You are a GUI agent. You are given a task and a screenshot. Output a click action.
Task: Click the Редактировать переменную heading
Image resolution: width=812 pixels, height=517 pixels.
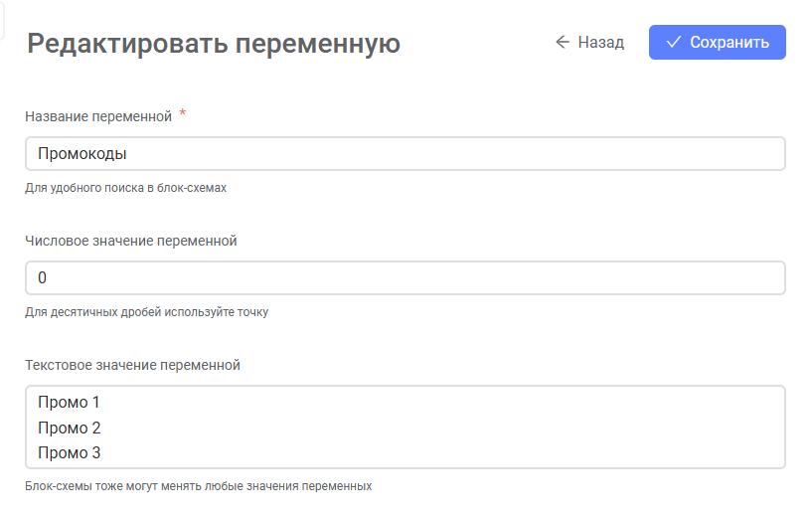coord(214,44)
